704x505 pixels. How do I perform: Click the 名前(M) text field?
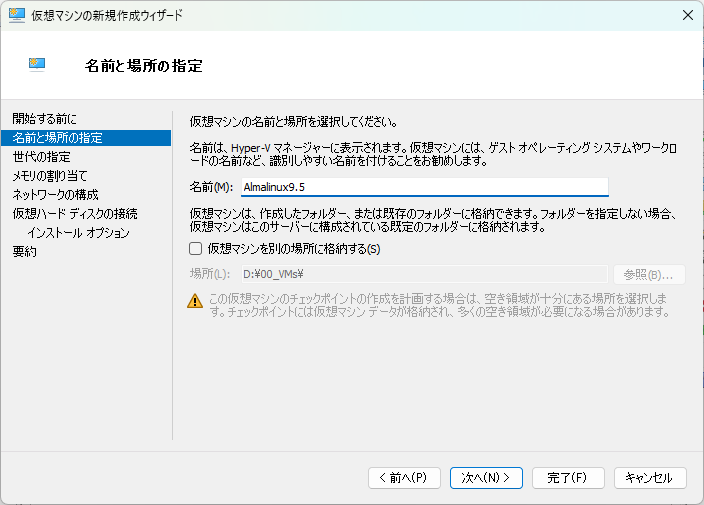423,187
